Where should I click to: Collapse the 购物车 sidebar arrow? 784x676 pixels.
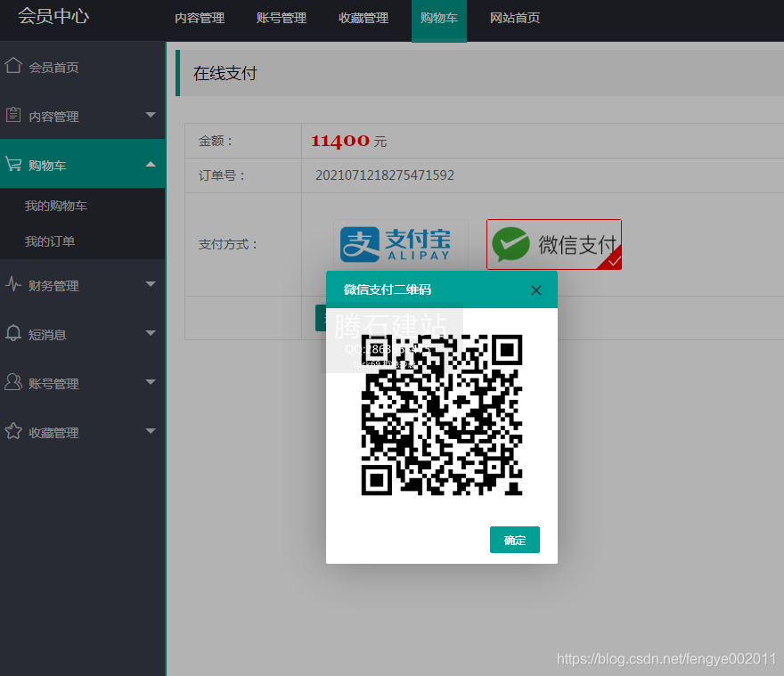[x=151, y=164]
